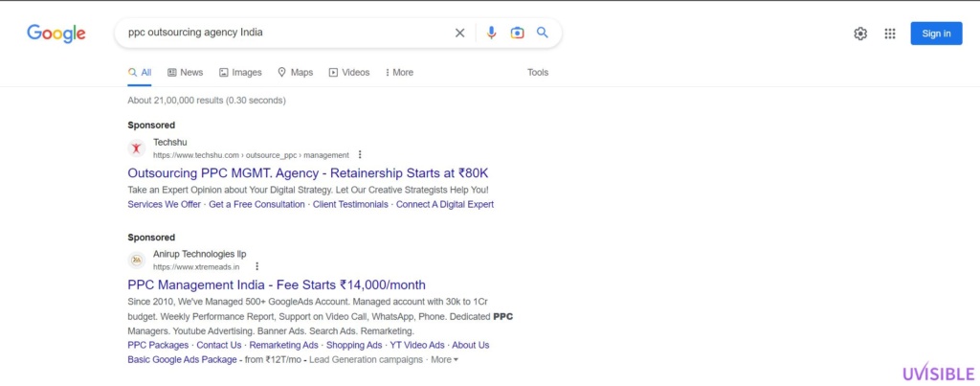
Task: Open the 'PPC Packages' sitelink
Action: 158,346
